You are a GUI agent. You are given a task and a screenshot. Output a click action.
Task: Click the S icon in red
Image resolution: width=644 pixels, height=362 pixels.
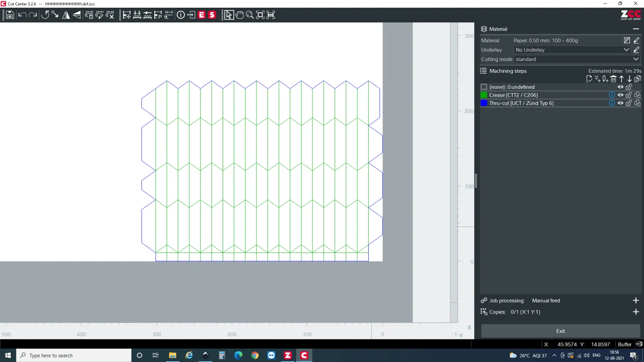pos(212,15)
